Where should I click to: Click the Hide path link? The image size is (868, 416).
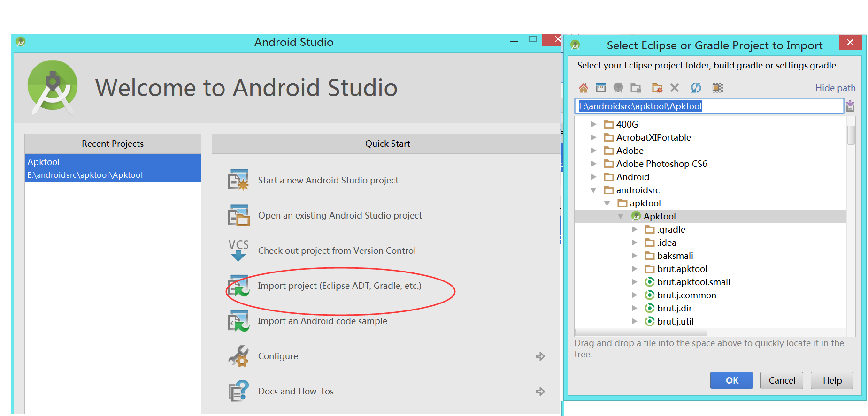(835, 88)
